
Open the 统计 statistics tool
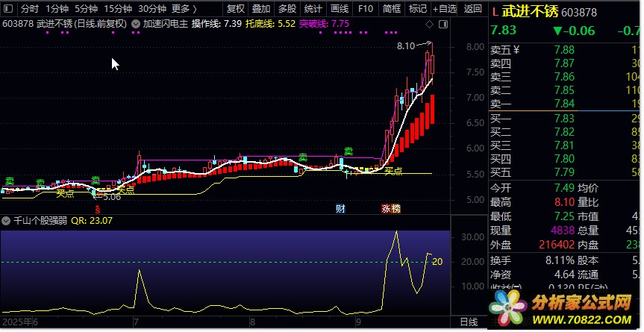click(313, 9)
